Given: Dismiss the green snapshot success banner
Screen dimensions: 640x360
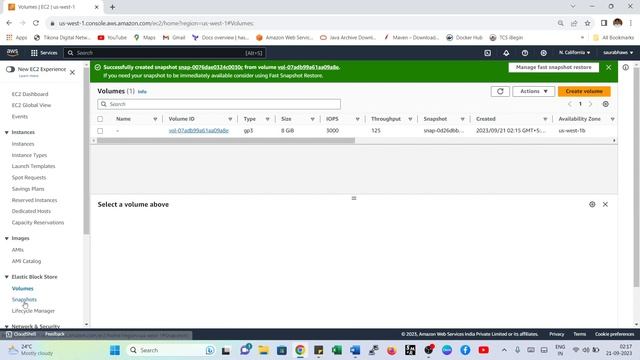Looking at the screenshot, I should pyautogui.click(x=609, y=67).
